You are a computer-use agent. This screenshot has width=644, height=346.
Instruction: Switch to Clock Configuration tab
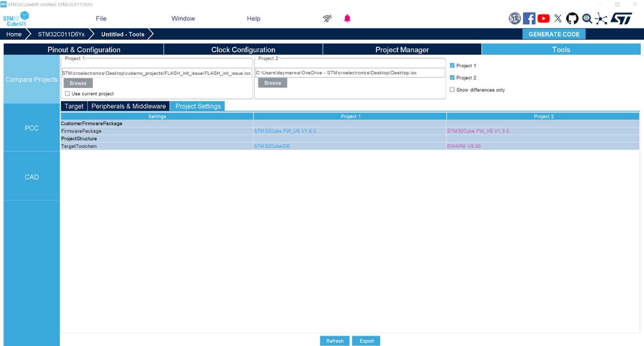(x=243, y=50)
